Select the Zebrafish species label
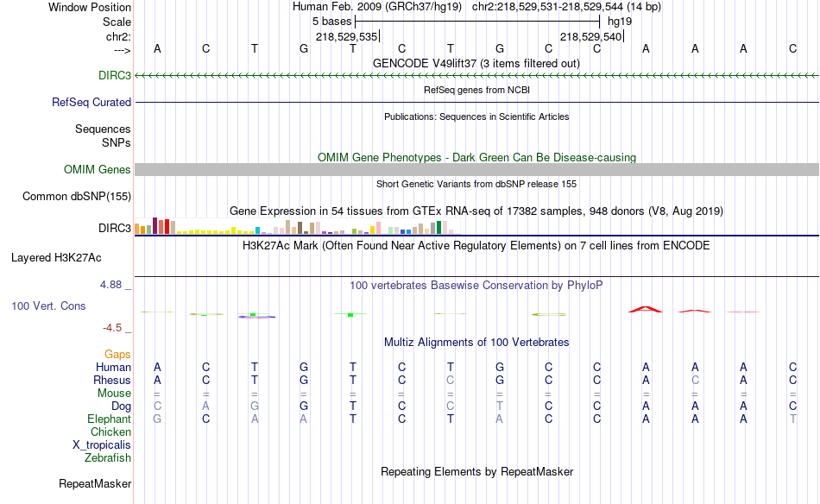The image size is (820, 504). tap(108, 457)
